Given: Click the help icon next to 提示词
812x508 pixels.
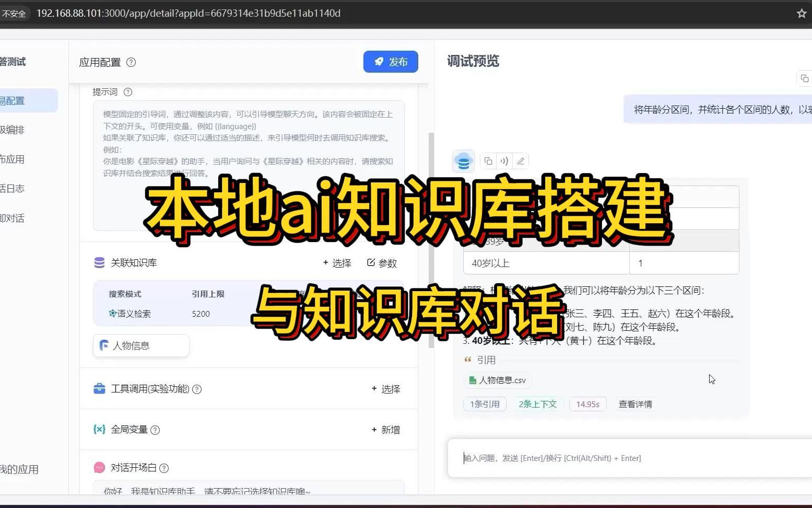Looking at the screenshot, I should [128, 92].
